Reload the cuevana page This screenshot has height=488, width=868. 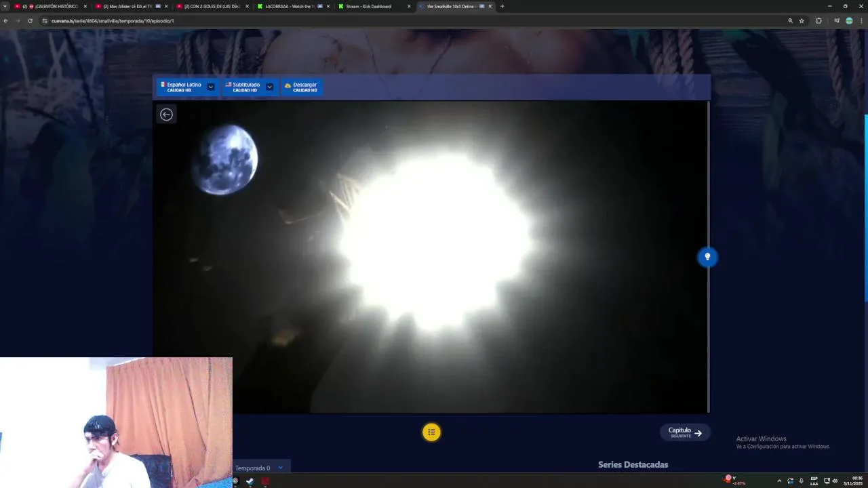(30, 21)
